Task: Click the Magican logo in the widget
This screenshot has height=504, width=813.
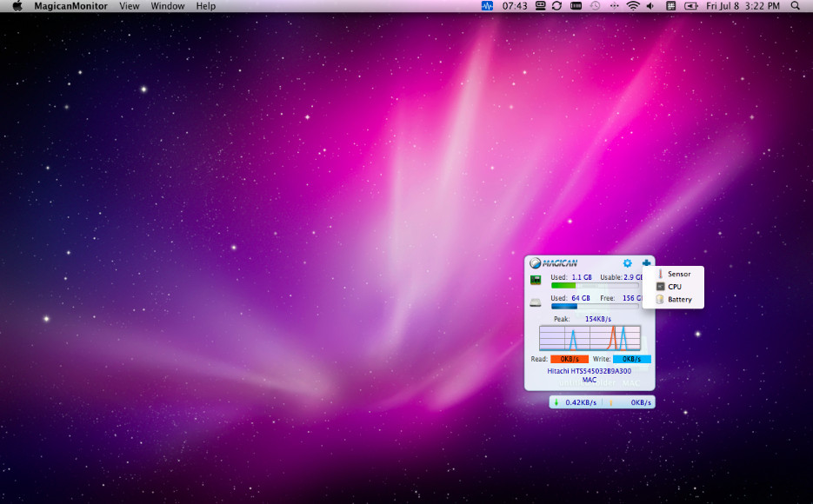Action: coord(554,263)
